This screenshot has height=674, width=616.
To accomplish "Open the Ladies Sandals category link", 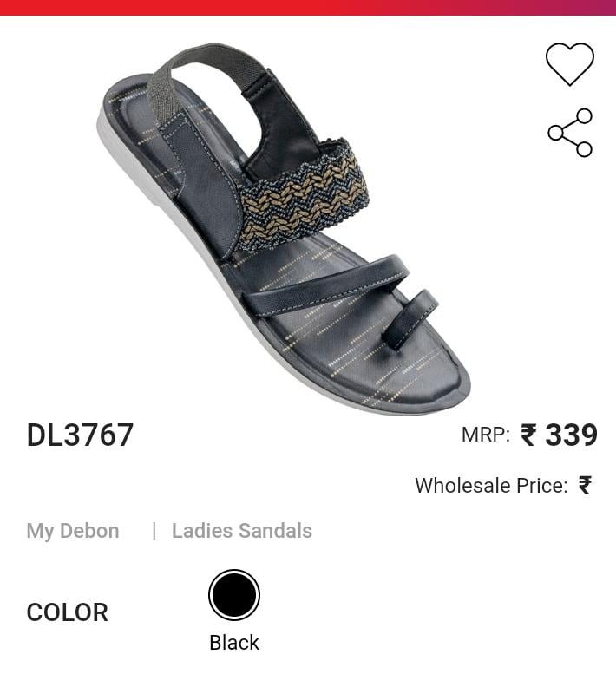I will coord(242,530).
